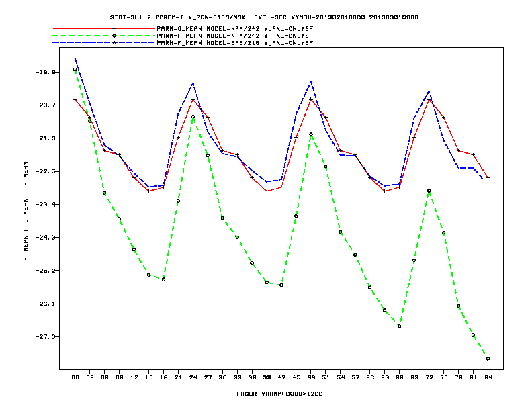
Task: Click x-axis tick label 57
Action: click(355, 377)
